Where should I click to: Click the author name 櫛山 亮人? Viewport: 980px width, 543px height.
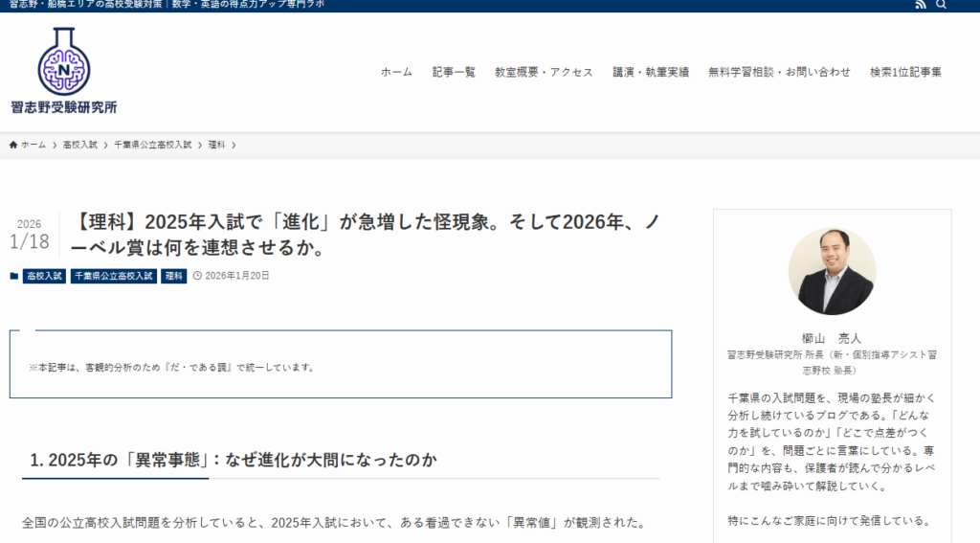832,338
